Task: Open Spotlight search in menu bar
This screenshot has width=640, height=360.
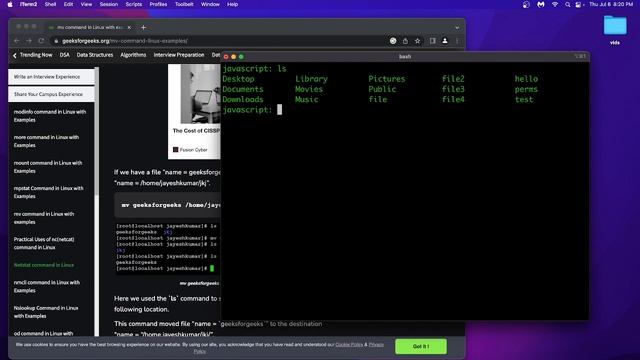Action: 567,4
